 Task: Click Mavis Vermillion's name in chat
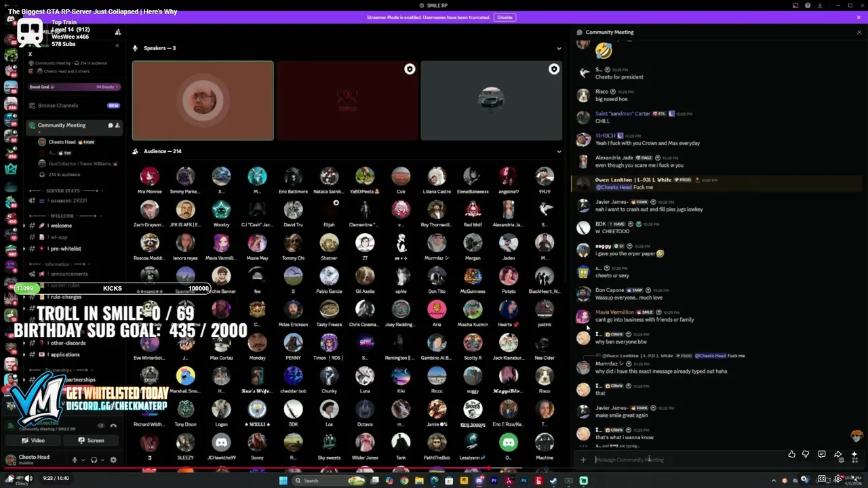tap(614, 312)
